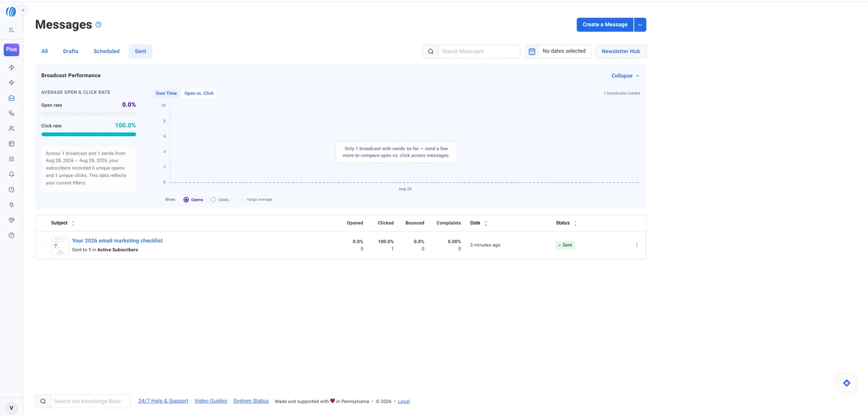Image resolution: width=868 pixels, height=416 pixels.
Task: Click the Create a Message button
Action: [605, 24]
